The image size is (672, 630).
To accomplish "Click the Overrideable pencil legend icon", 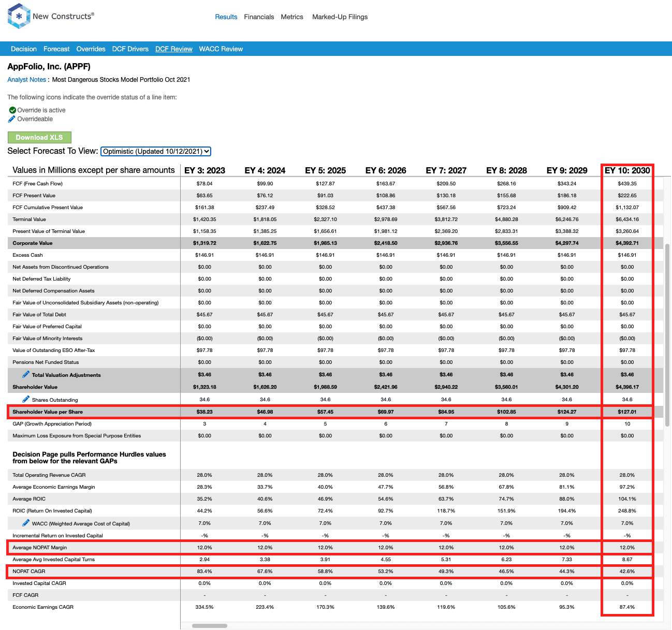I will [12, 119].
